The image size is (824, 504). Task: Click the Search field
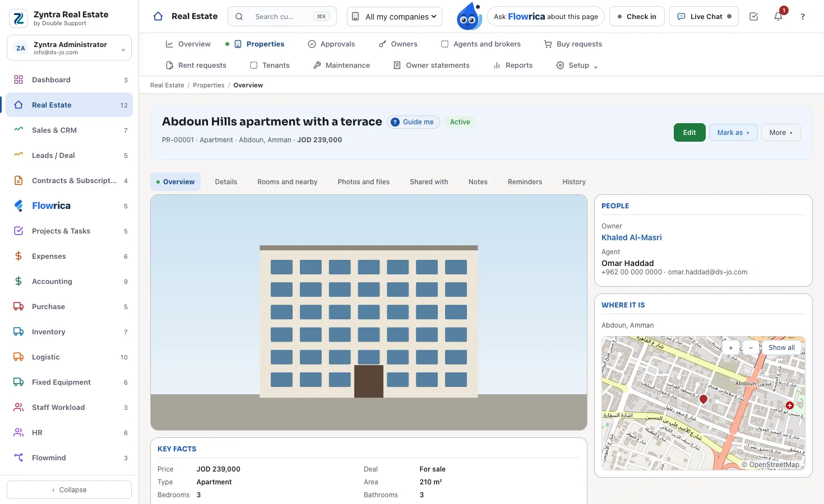282,17
